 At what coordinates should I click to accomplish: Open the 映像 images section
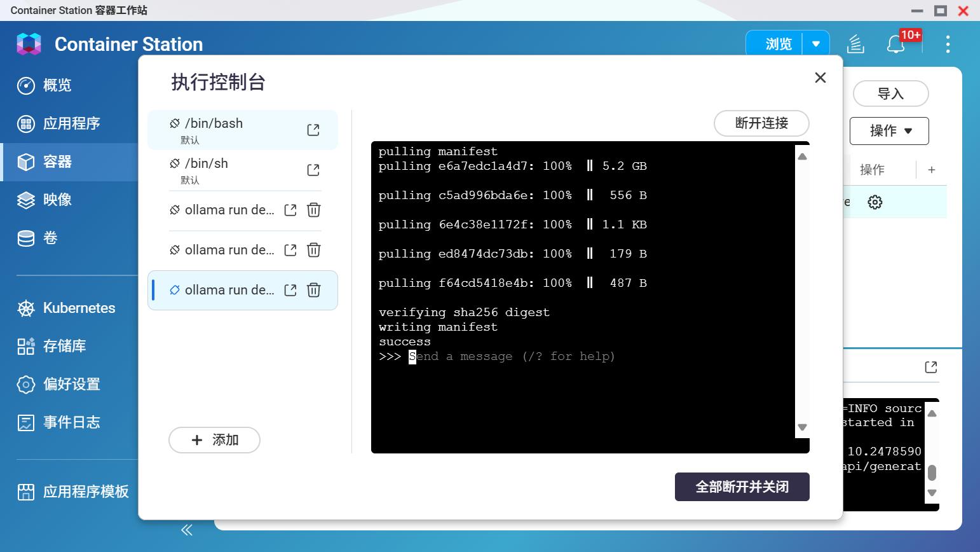tap(70, 200)
